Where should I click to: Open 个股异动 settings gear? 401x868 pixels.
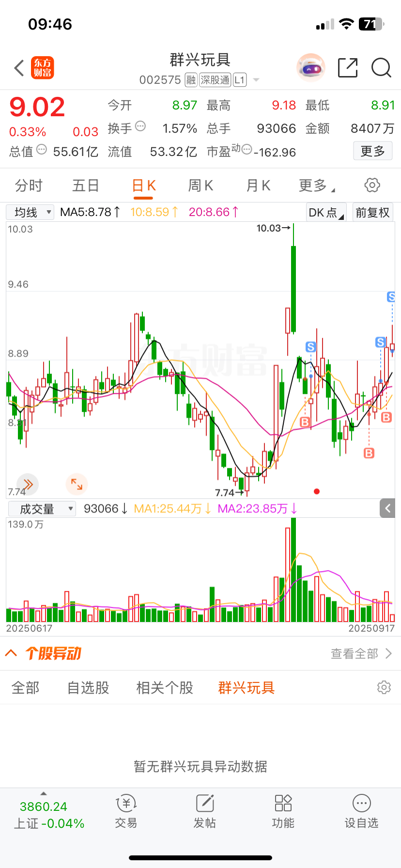[x=384, y=687]
